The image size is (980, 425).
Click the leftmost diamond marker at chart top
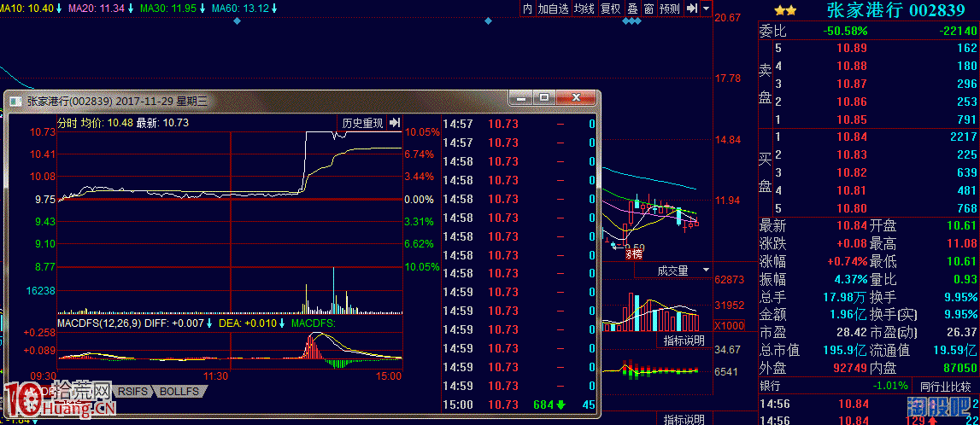(x=237, y=21)
